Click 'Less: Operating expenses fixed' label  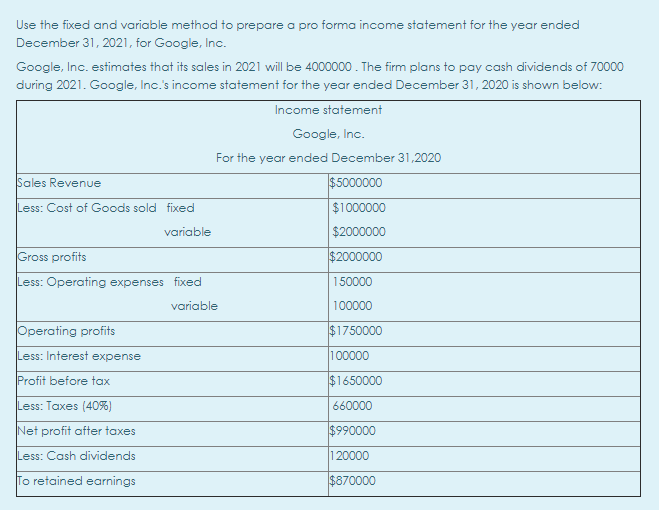point(109,282)
